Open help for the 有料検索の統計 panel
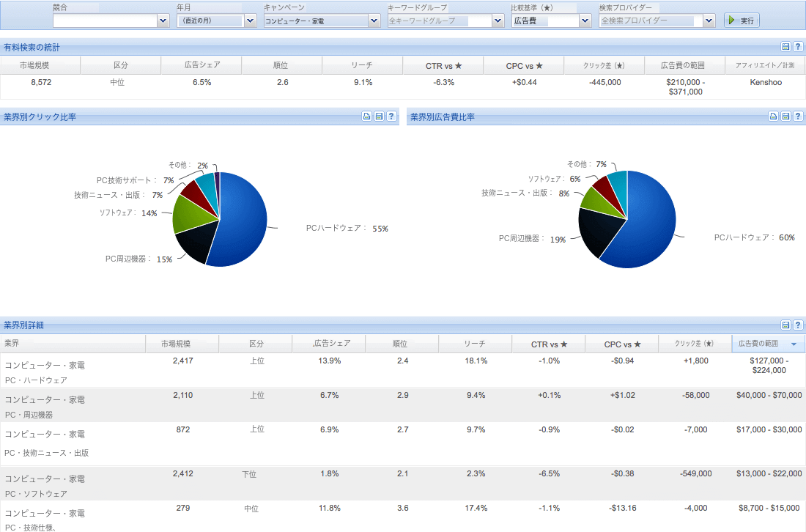The width and height of the screenshot is (806, 532). 798,47
